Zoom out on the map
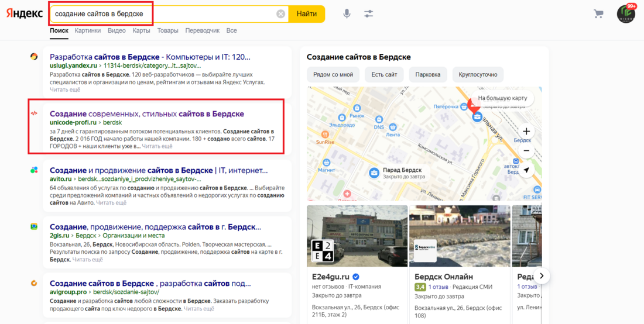 click(526, 150)
